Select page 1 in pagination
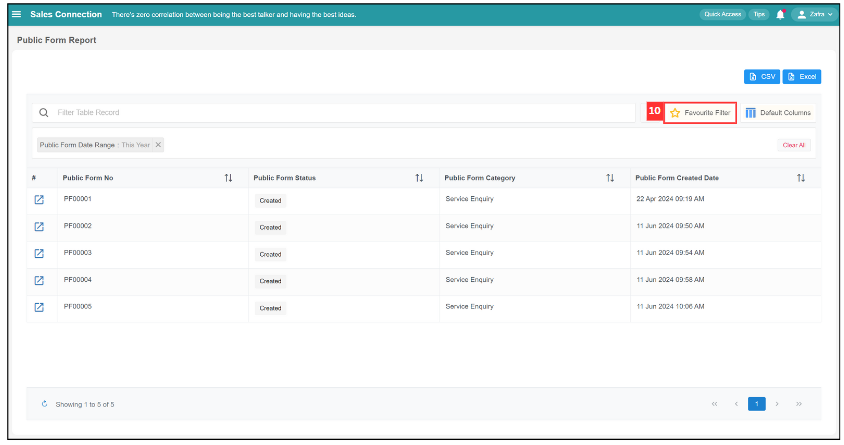 click(756, 404)
